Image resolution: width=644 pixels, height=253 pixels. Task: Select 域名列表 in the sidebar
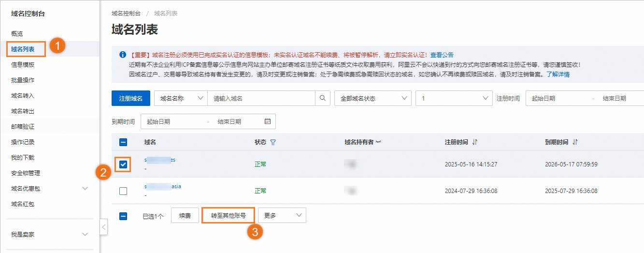(x=23, y=49)
